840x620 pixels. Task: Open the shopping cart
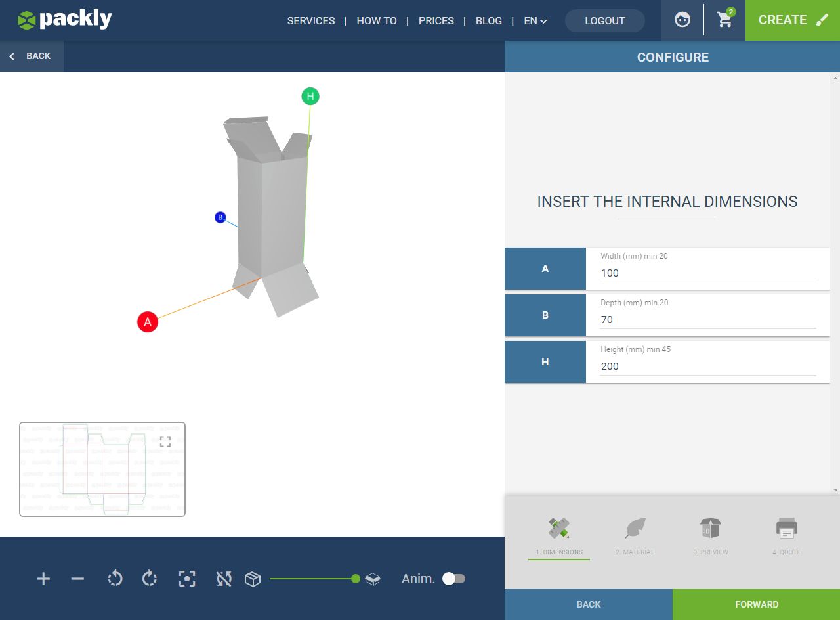[725, 20]
